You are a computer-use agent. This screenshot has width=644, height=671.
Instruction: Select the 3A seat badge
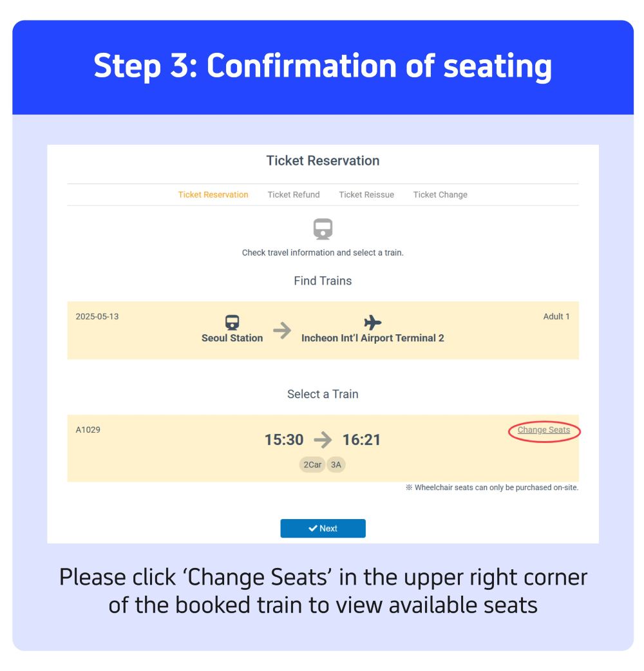336,464
